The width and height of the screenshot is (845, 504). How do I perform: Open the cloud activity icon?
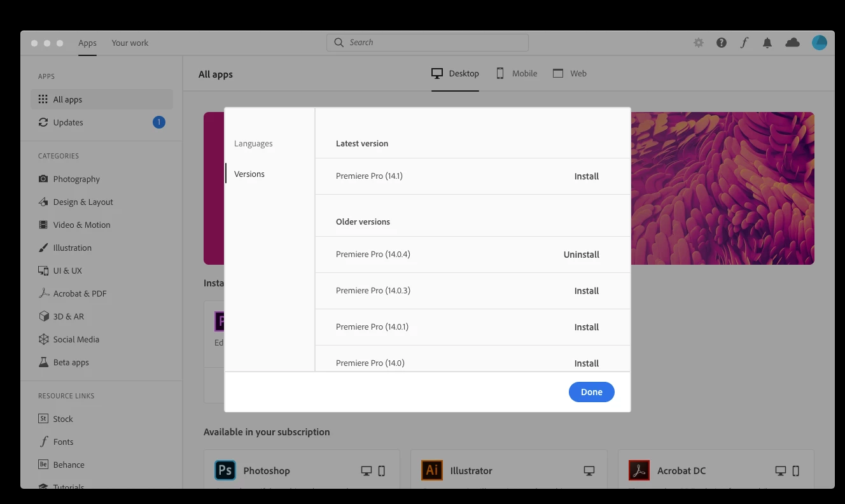(792, 43)
